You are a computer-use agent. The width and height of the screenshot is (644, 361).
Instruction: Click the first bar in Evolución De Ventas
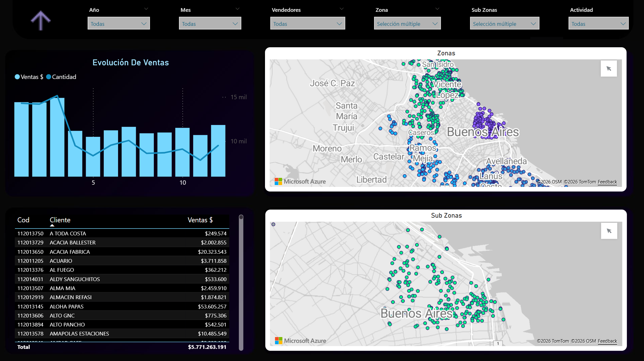coord(21,139)
